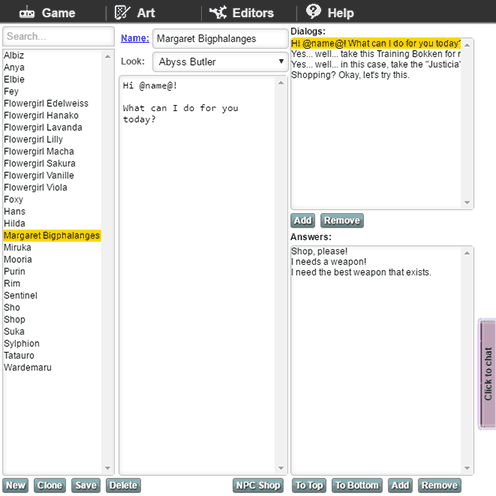The width and height of the screenshot is (496, 496).
Task: Click the Name link
Action: click(135, 38)
